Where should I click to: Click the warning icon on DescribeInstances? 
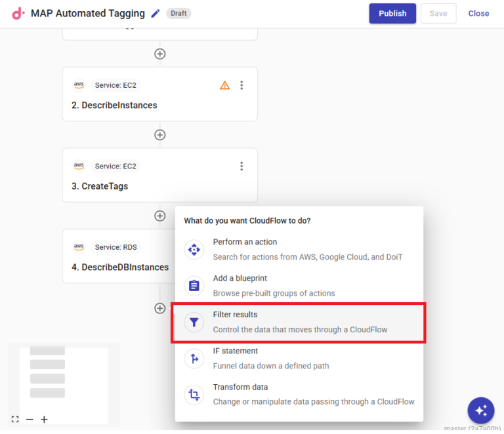[225, 85]
